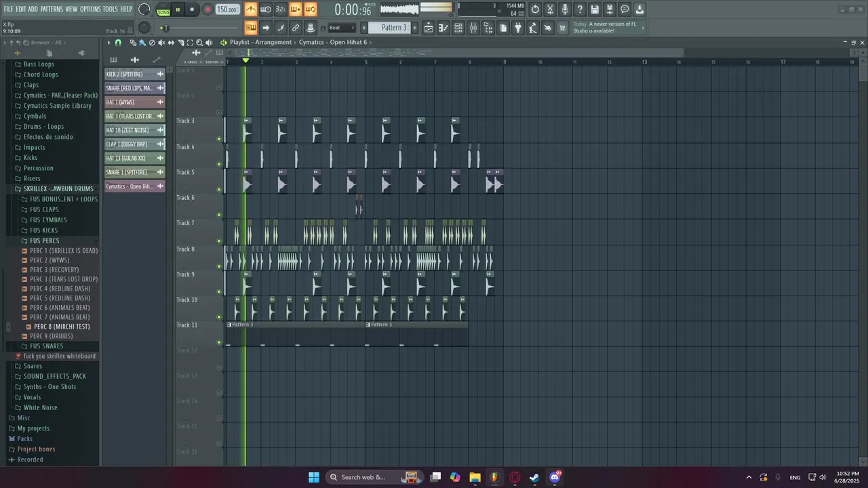Mute Track 11 with its green dot
Screen dimensions: 868x488
click(219, 342)
